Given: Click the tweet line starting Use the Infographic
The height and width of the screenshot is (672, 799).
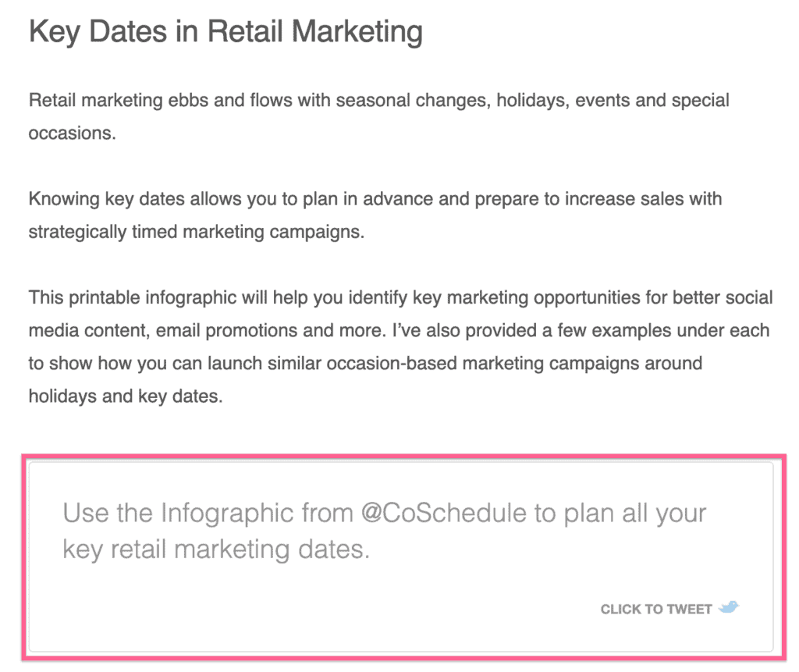Looking at the screenshot, I should tap(384, 513).
